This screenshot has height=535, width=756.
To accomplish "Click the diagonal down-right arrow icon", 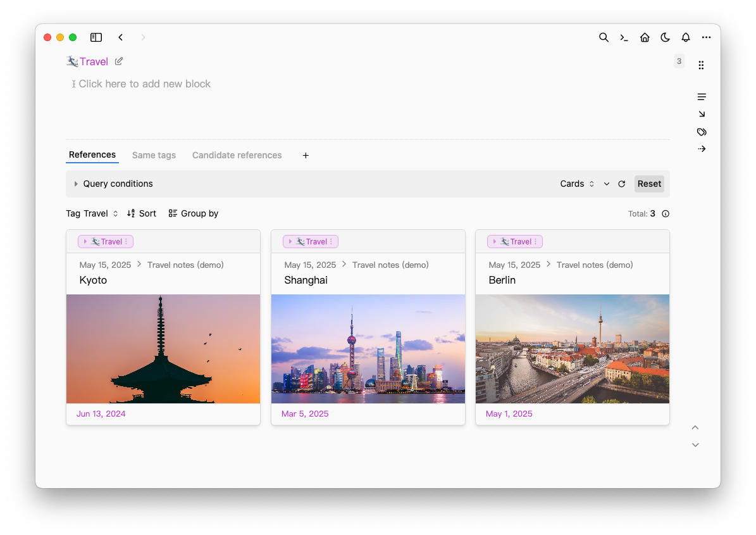I will 702,114.
